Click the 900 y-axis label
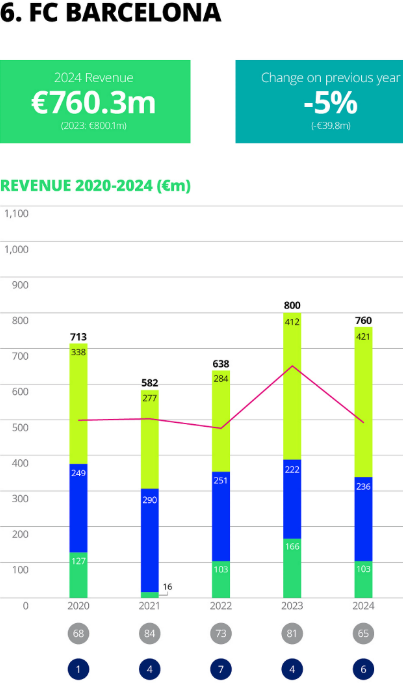The height and width of the screenshot is (683, 403). (x=20, y=285)
